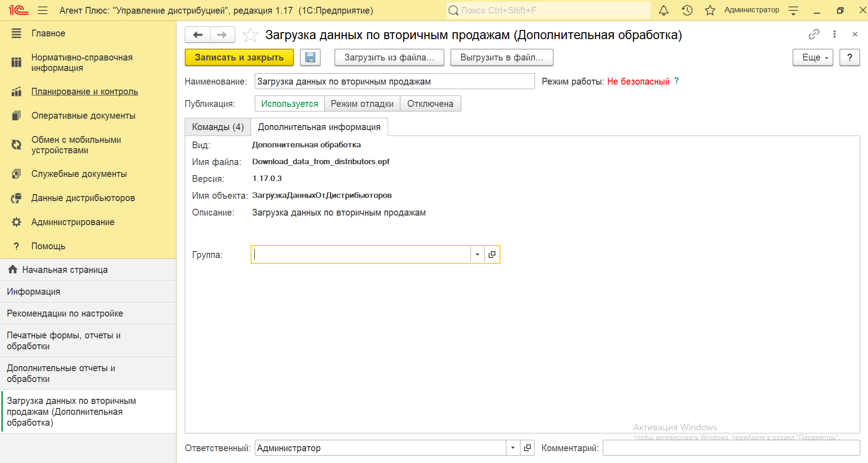Click the home icon of Начальная страница

click(13, 269)
